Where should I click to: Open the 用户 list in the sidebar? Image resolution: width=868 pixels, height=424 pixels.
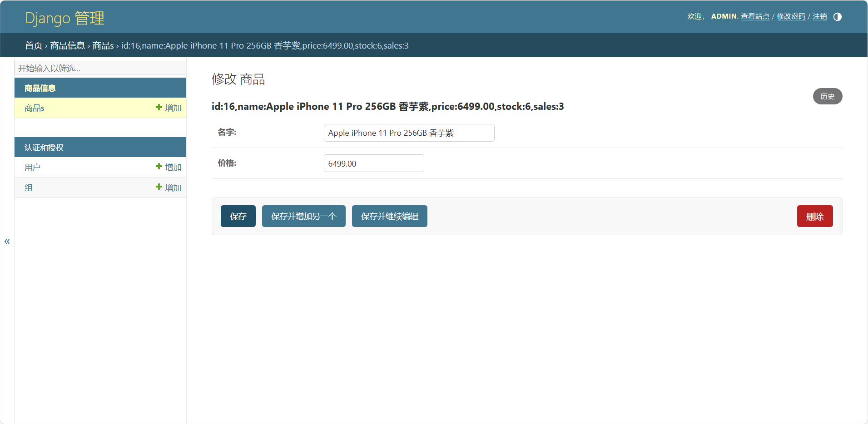pyautogui.click(x=32, y=168)
